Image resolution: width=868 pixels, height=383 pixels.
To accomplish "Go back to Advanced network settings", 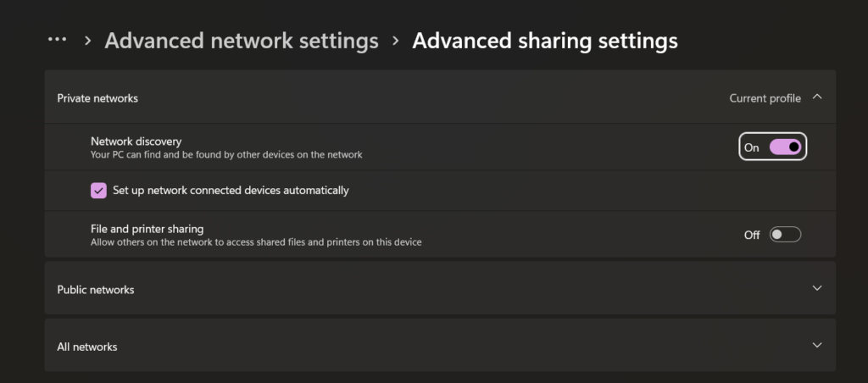I will click(242, 41).
